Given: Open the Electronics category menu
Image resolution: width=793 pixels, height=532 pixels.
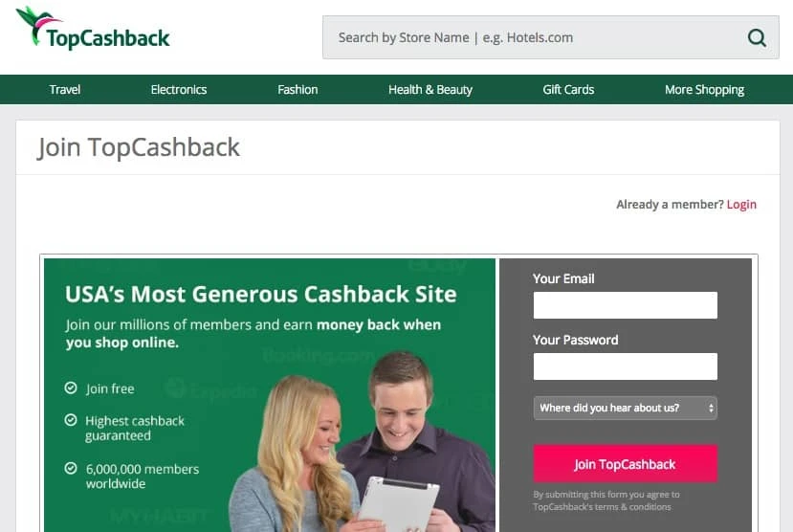Looking at the screenshot, I should (x=179, y=90).
